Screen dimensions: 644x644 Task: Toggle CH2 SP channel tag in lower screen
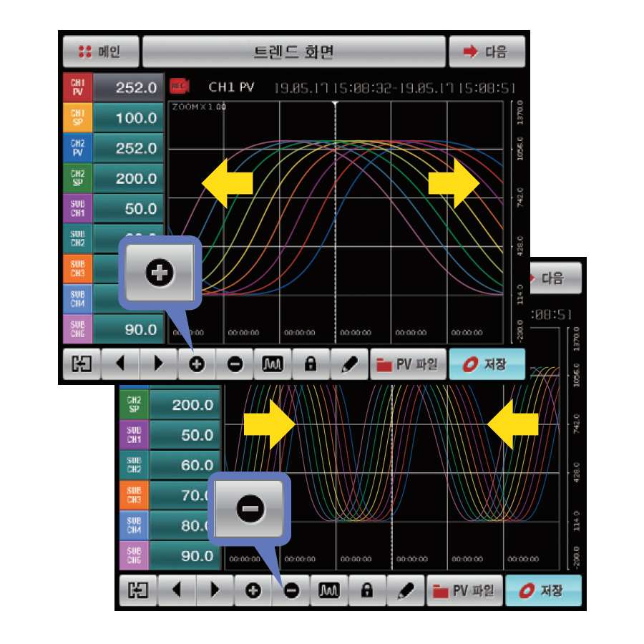coord(135,404)
